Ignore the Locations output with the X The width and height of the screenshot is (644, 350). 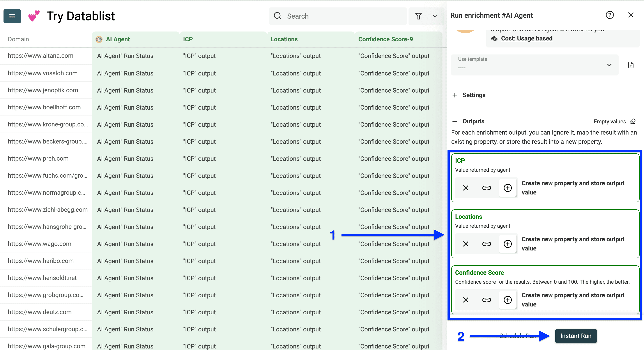[x=465, y=244]
